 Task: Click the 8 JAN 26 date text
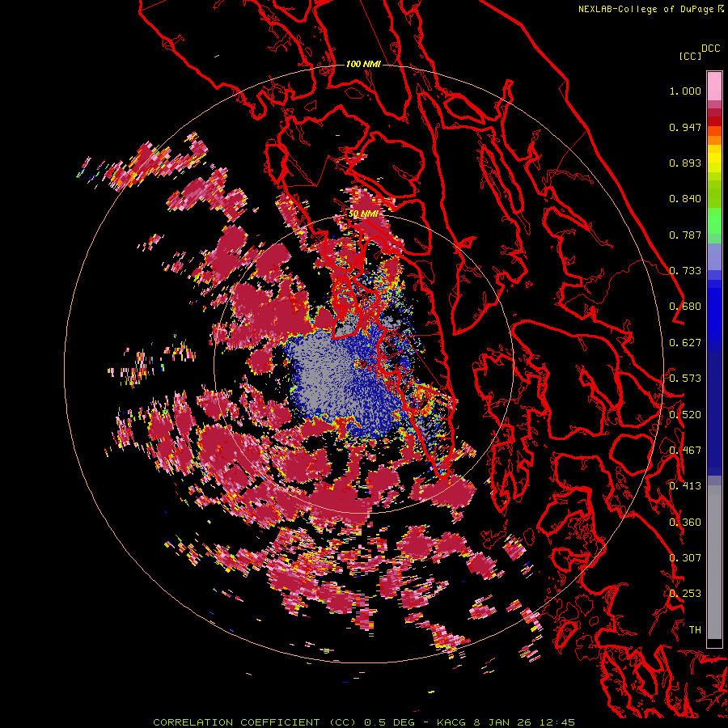tap(505, 722)
